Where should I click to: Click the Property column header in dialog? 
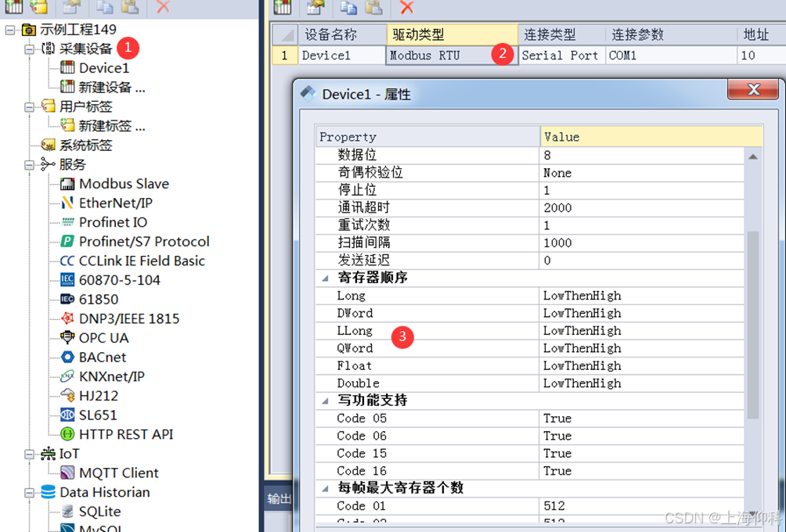tap(428, 137)
